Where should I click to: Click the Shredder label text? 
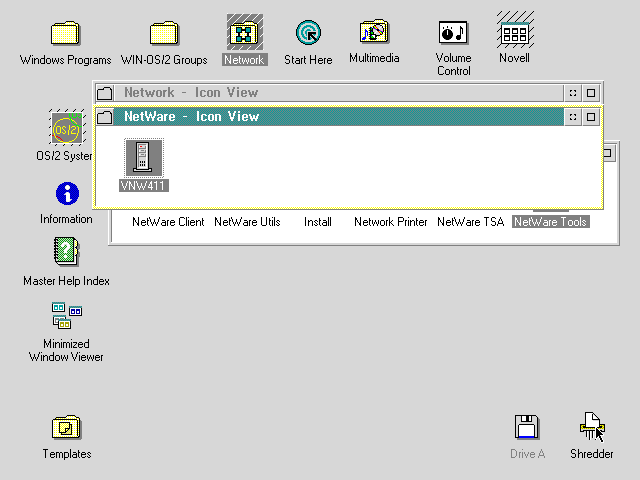tap(591, 454)
